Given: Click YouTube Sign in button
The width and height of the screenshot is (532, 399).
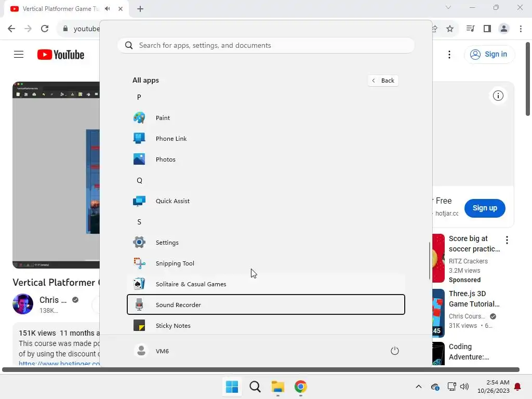Looking at the screenshot, I should [489, 54].
